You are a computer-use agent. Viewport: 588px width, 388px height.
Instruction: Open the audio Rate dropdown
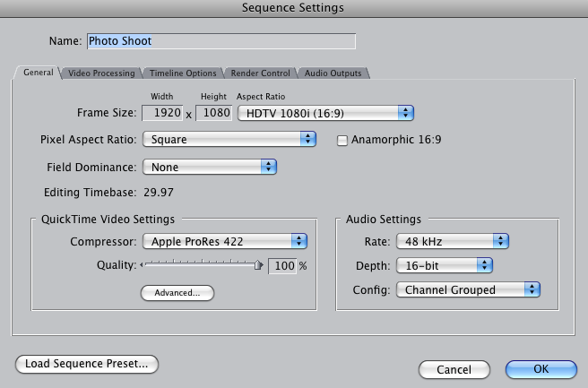(x=453, y=241)
